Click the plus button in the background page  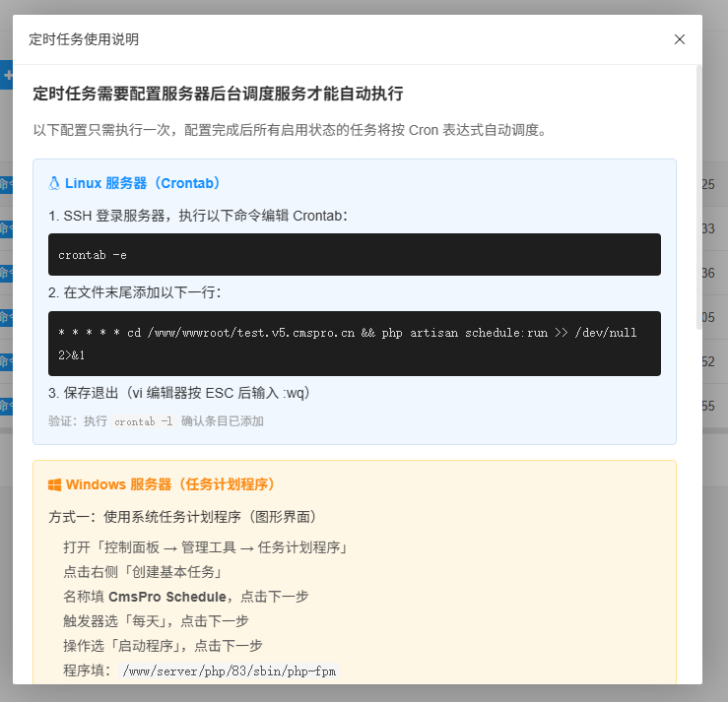[x=7, y=75]
